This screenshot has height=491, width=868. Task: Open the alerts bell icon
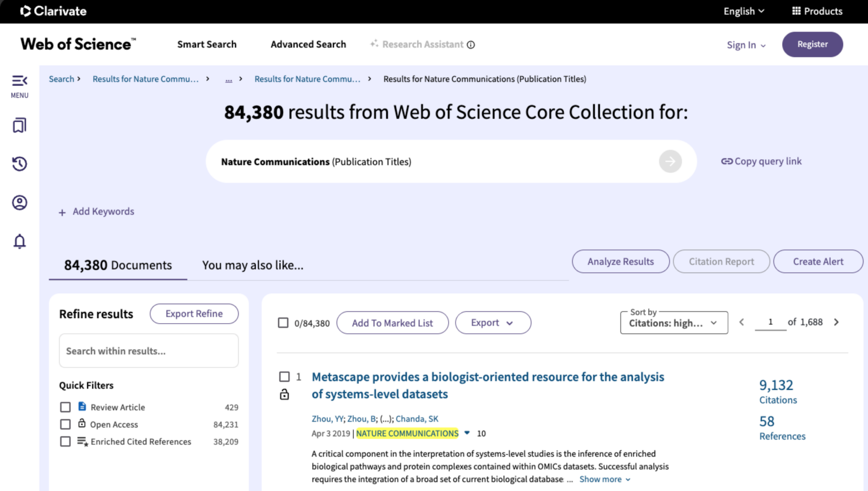(x=19, y=241)
